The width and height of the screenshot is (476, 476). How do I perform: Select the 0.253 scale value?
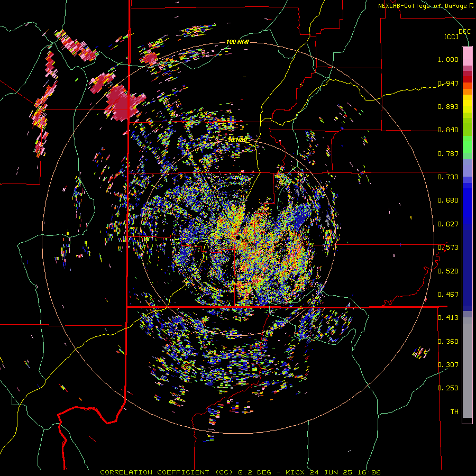pos(448,388)
